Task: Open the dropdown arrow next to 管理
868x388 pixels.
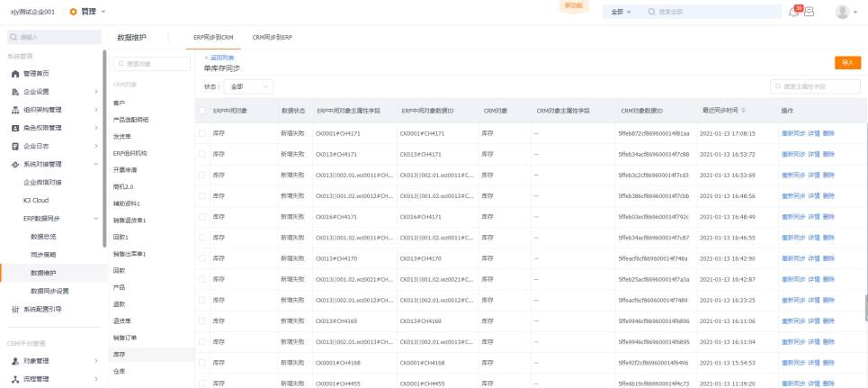Action: (x=103, y=12)
